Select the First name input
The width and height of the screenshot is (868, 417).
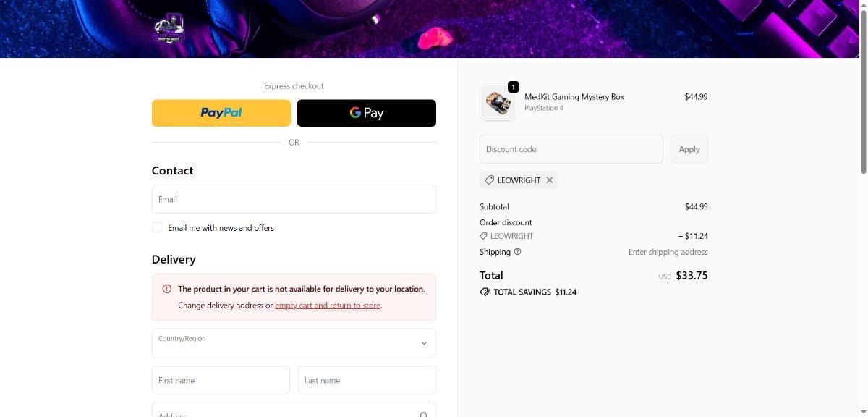[221, 380]
